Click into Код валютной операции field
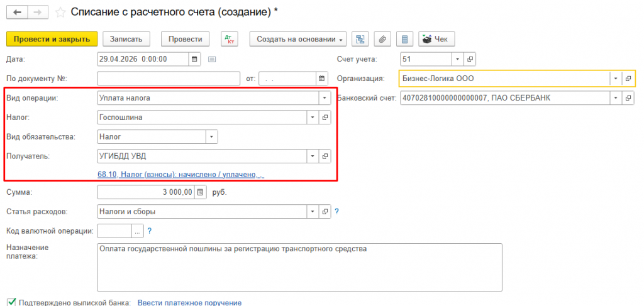 point(114,231)
